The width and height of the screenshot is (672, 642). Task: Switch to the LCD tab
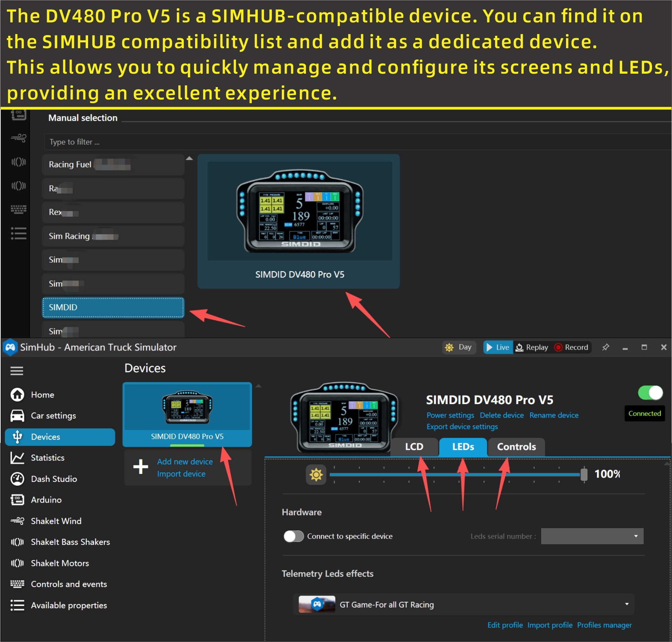[x=414, y=447]
